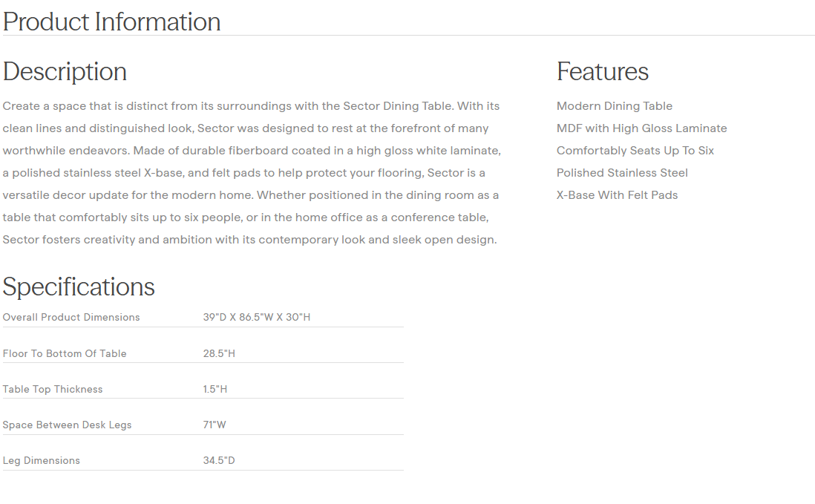Click the MDF with High Gloss Laminate feature
The height and width of the screenshot is (504, 815).
(641, 128)
